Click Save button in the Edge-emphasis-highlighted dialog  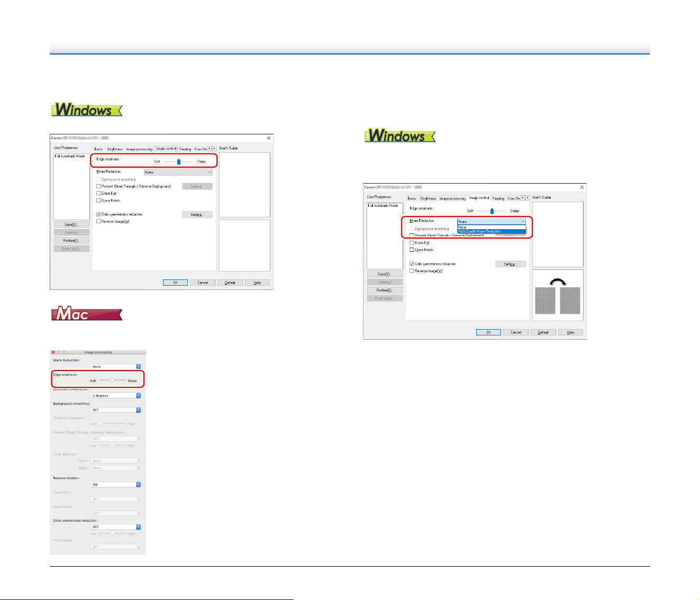tap(71, 225)
